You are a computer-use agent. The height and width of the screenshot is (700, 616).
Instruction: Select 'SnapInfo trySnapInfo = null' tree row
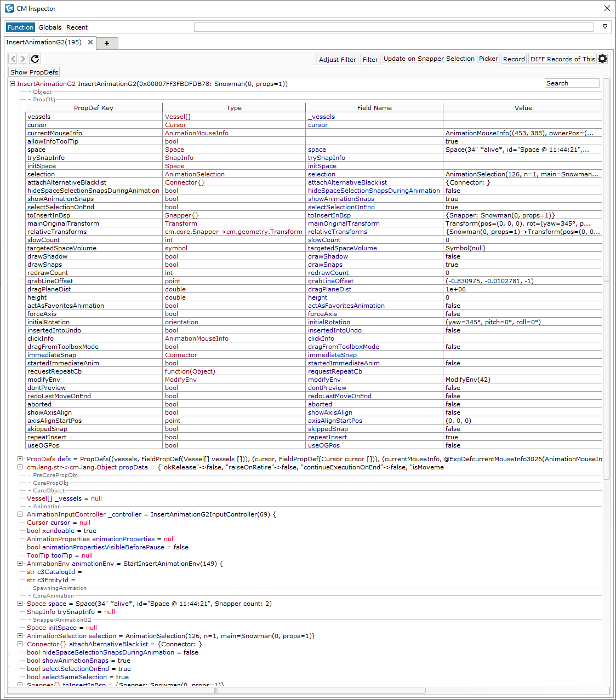coord(71,612)
